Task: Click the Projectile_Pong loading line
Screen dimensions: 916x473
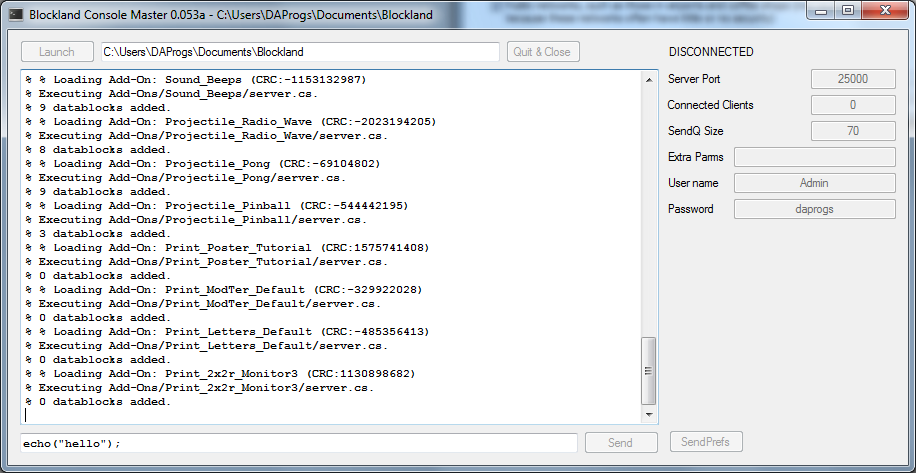Action: click(x=203, y=164)
